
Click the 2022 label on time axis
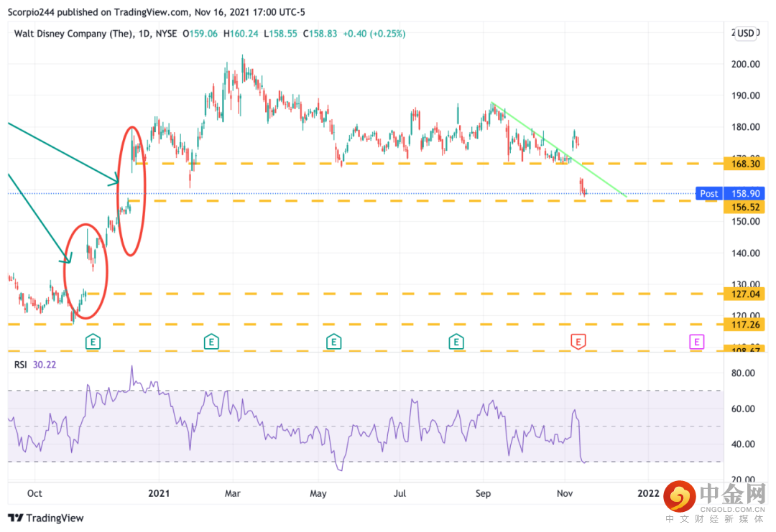pyautogui.click(x=648, y=493)
